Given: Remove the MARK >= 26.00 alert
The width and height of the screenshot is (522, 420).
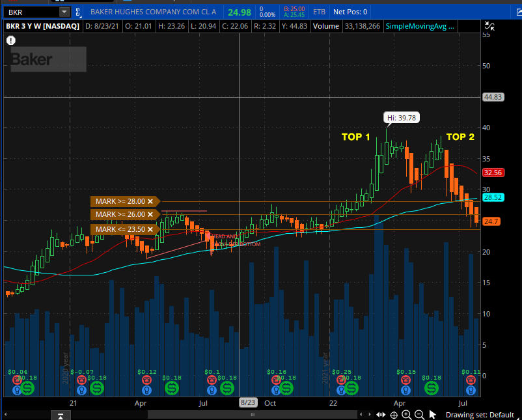Looking at the screenshot, I should point(150,215).
